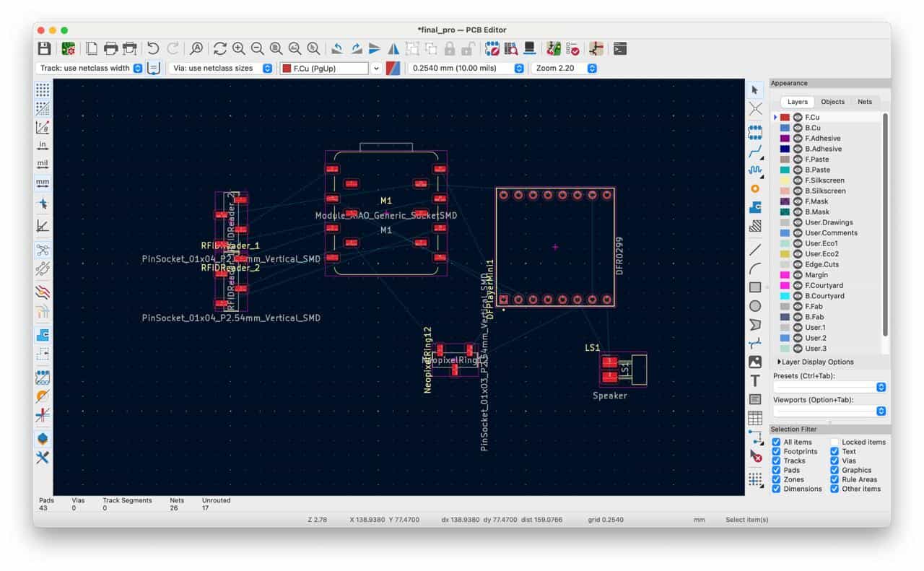Image resolution: width=924 pixels, height=571 pixels.
Task: Select the Route tracks tool
Action: pyautogui.click(x=755, y=152)
